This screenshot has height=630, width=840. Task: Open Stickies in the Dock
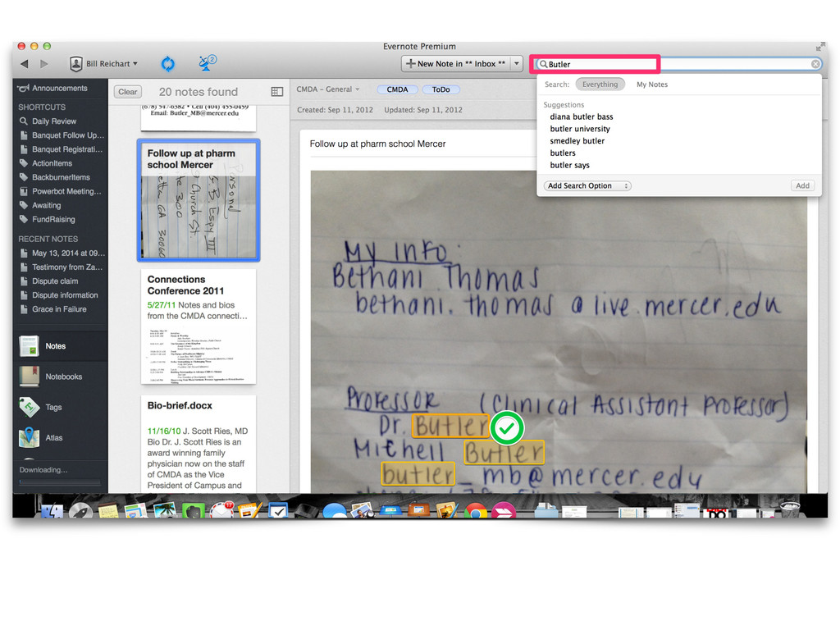108,512
